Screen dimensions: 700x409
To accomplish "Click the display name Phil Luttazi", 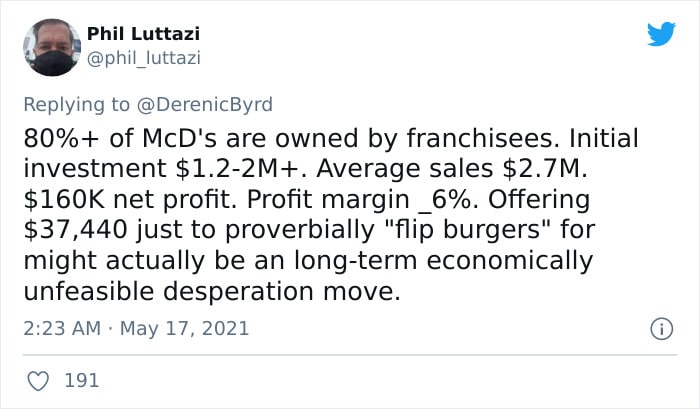I will pos(143,33).
